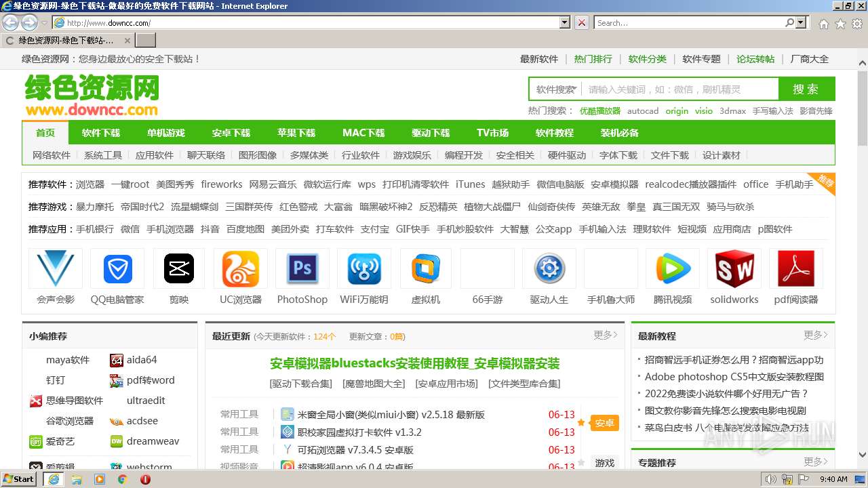Screen dimensions: 868x488
Task: Open the 论坛转帖 top link
Action: click(755, 59)
